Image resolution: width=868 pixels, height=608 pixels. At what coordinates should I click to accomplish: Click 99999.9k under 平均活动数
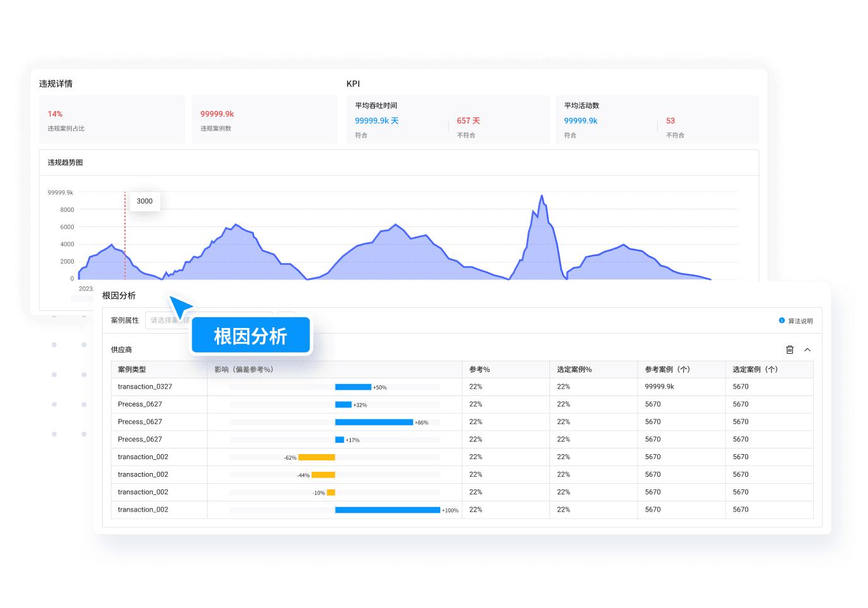point(580,120)
